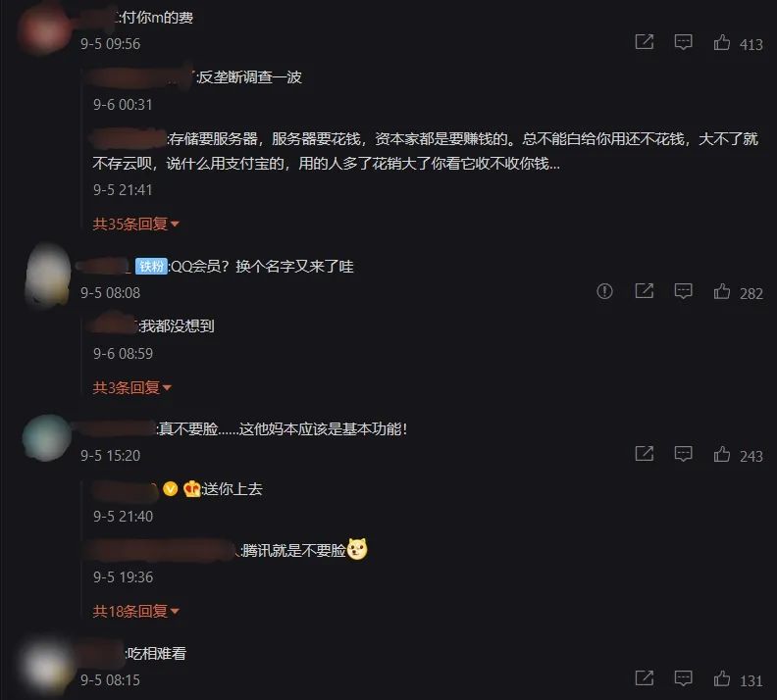This screenshot has height=700, width=777.
Task: Reply to the 吃相难看 comment
Action: click(684, 678)
